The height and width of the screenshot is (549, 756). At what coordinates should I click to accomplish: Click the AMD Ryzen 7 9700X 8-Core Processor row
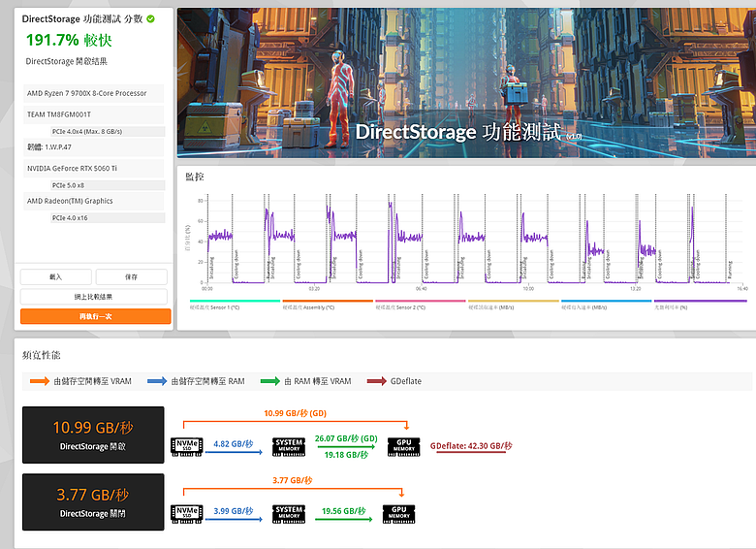[x=94, y=93]
